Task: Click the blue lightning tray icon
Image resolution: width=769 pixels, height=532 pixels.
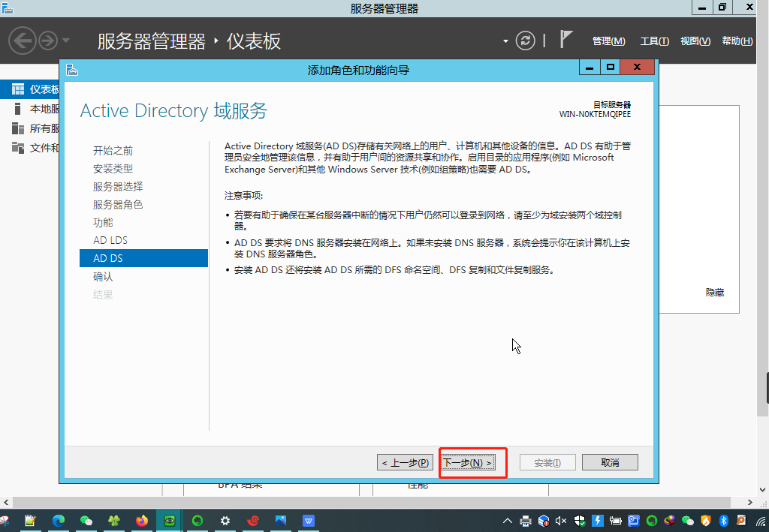Action: tap(597, 521)
